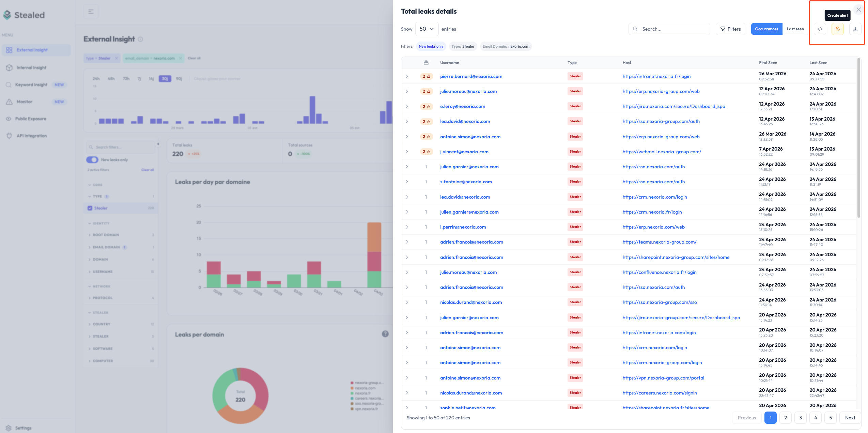868x433 pixels.
Task: Open Keyword Insight from the sidebar
Action: (x=31, y=84)
